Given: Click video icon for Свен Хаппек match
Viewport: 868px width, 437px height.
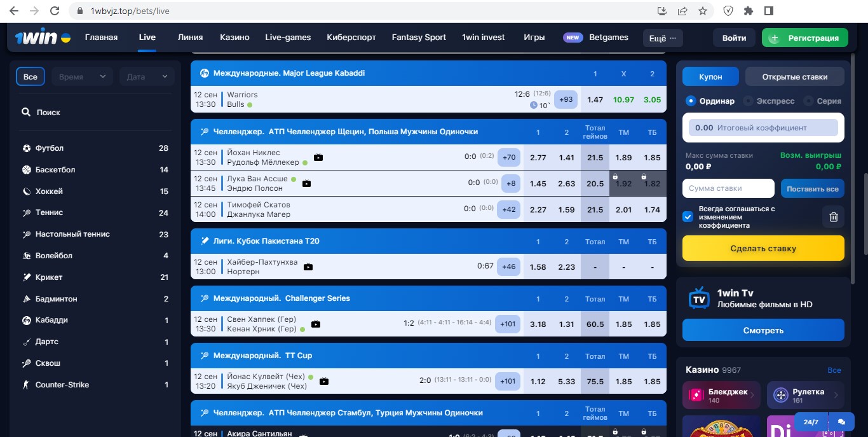Looking at the screenshot, I should (316, 324).
